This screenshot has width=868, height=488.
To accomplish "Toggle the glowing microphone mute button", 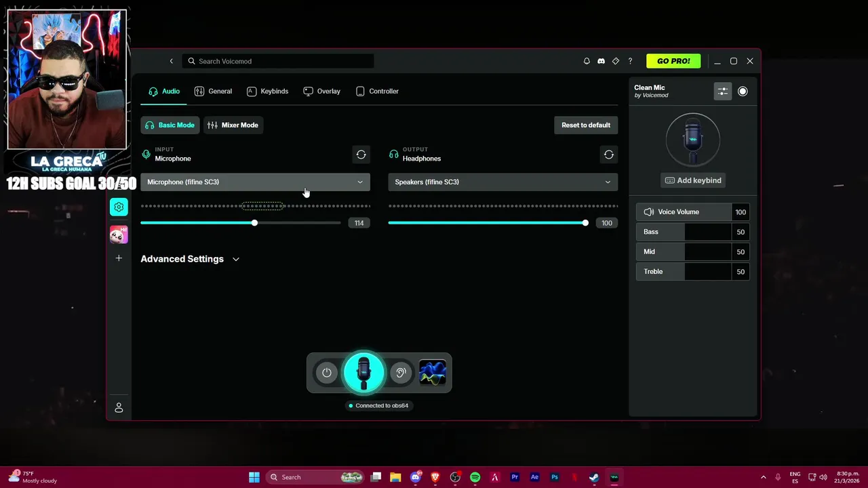I will pos(363,372).
